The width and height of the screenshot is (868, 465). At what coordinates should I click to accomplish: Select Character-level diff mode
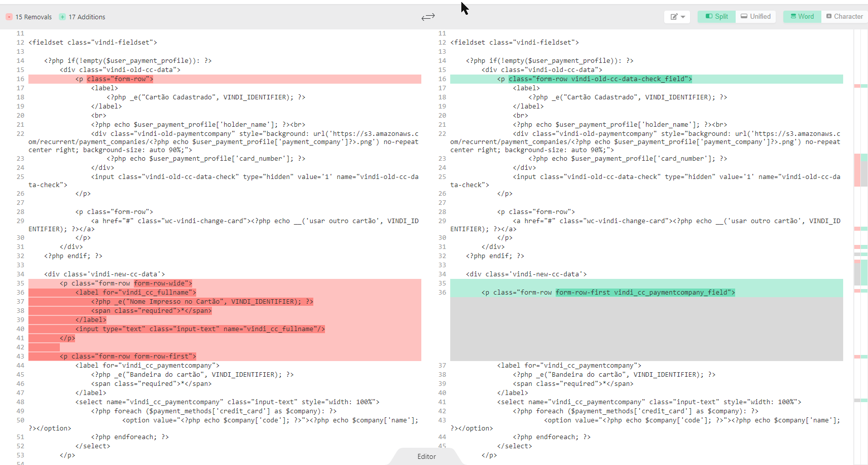[x=844, y=17]
